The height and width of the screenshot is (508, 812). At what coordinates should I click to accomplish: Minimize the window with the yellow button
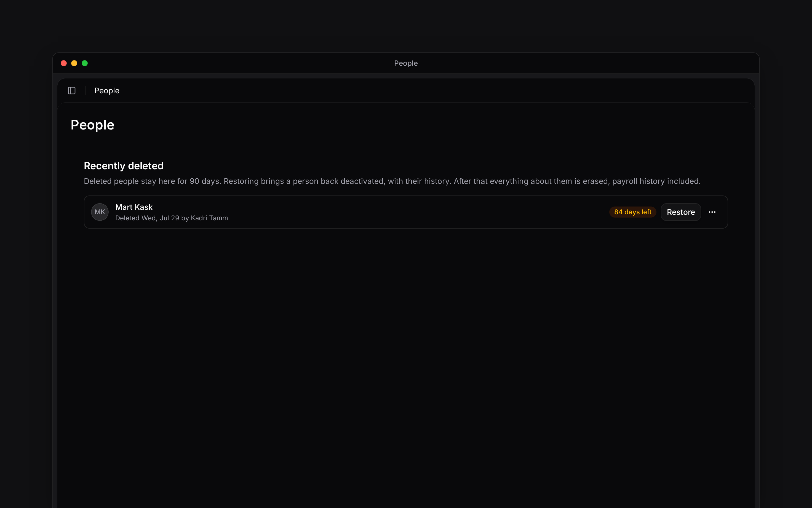click(74, 63)
